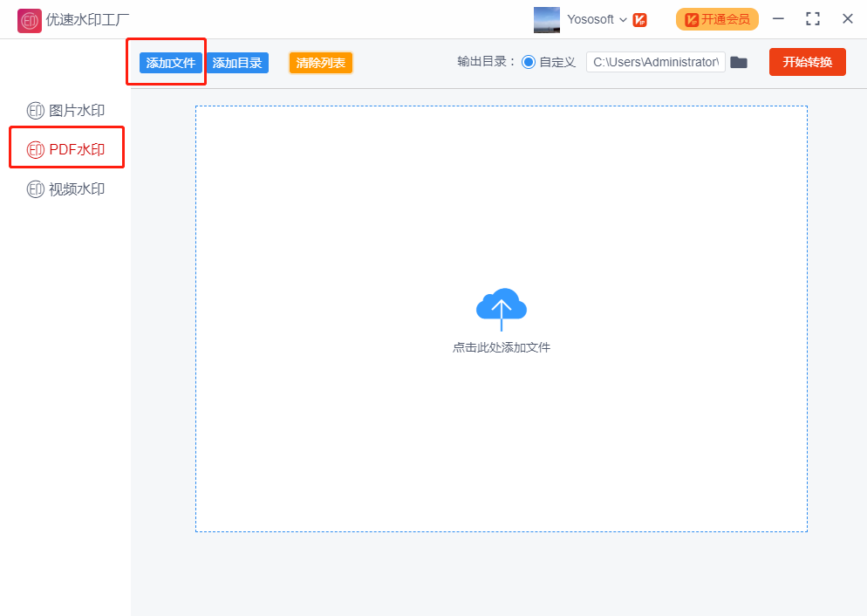Toggle fullscreen with the maximize icon

(813, 19)
